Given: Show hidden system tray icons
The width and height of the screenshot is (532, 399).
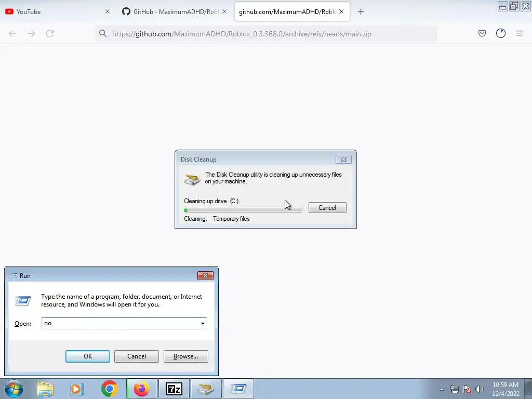Looking at the screenshot, I should click(442, 389).
